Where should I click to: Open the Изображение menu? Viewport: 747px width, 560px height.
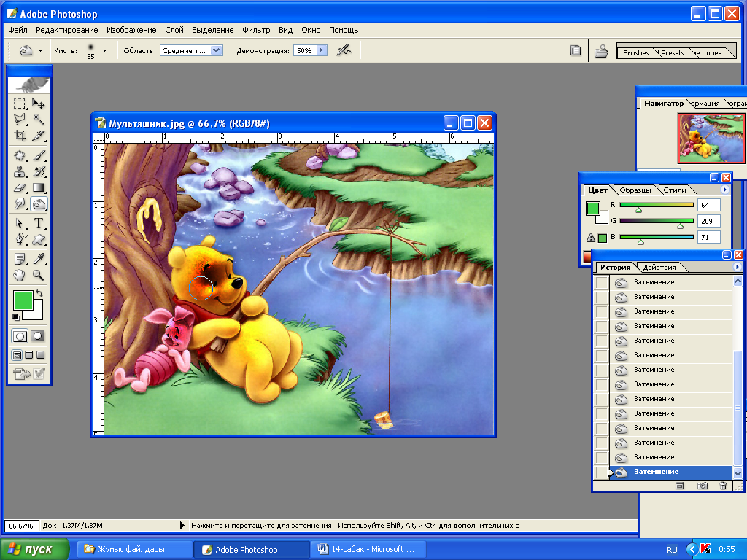tap(131, 30)
